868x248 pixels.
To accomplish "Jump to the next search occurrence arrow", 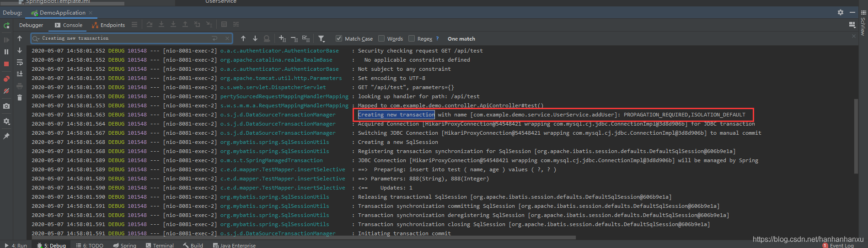I will tap(255, 39).
